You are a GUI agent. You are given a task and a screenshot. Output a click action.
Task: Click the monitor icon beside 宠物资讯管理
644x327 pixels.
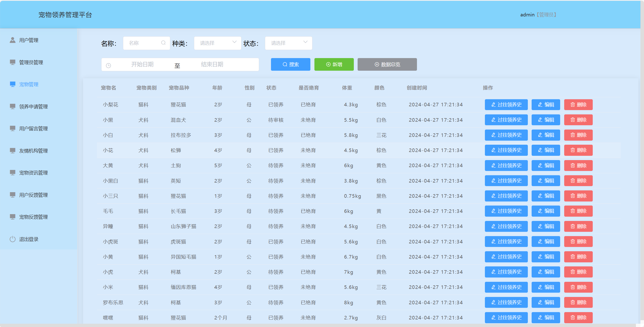point(12,172)
